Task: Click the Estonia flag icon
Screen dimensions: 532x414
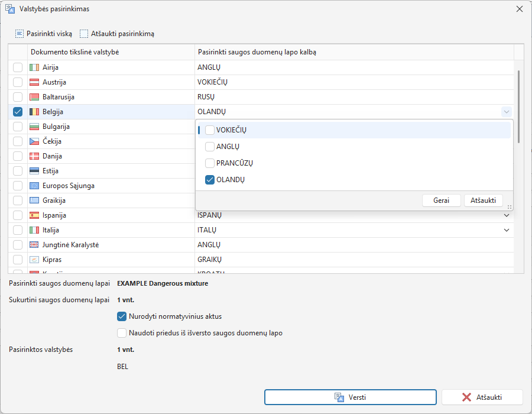Action: click(34, 171)
